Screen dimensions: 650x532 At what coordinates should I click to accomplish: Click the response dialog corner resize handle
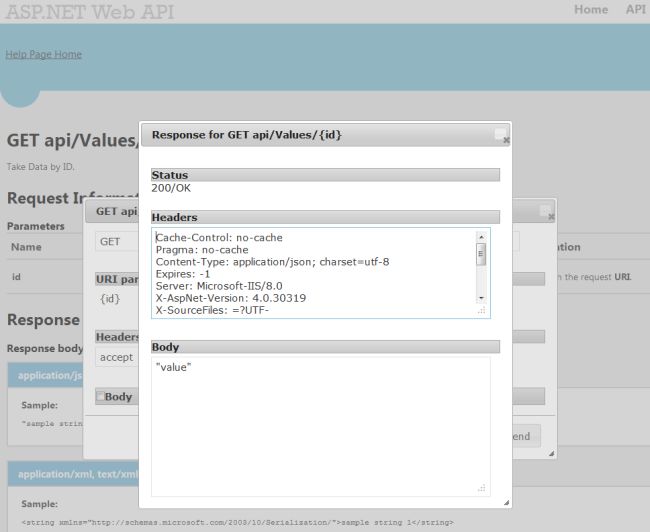coord(506,503)
